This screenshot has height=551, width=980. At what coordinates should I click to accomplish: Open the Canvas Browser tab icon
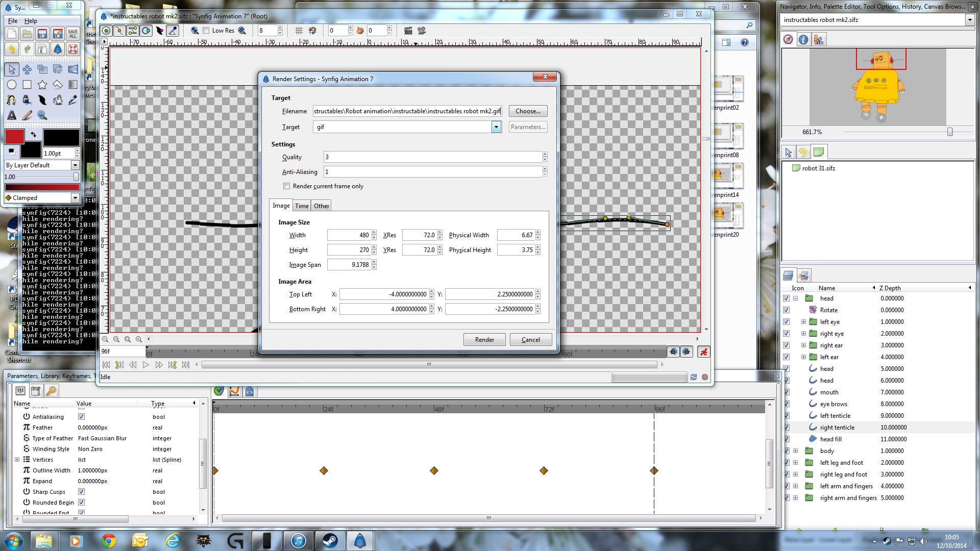pos(819,152)
